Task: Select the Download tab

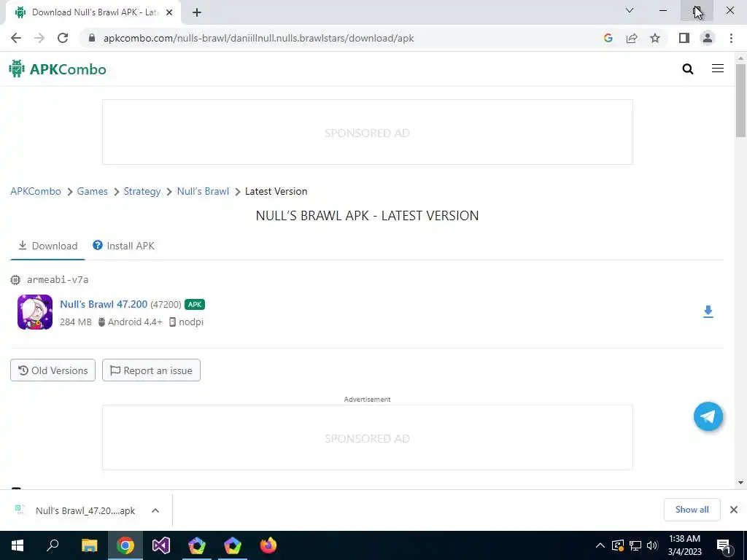Action: click(47, 246)
